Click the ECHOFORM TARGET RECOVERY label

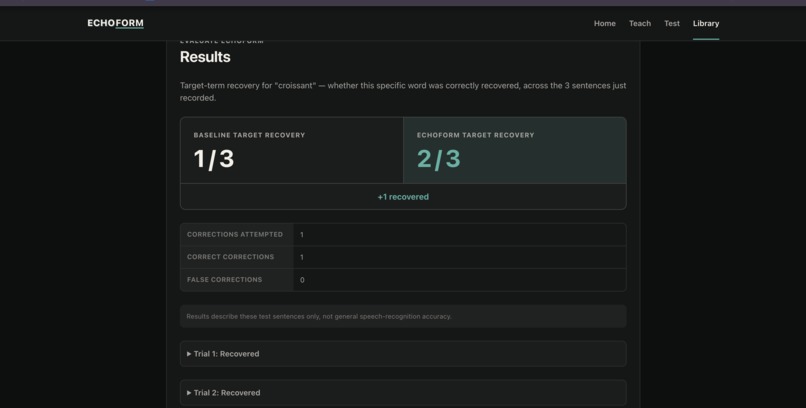tap(475, 135)
